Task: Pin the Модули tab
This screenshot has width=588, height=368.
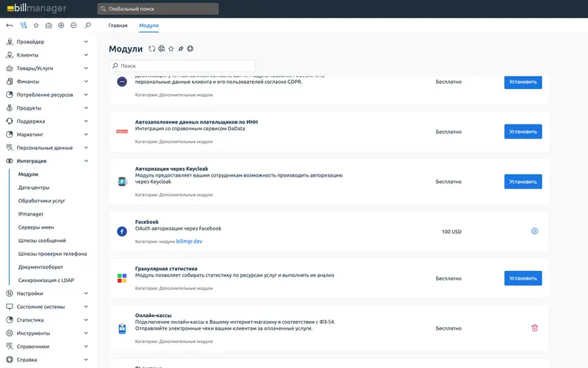Action: point(181,49)
